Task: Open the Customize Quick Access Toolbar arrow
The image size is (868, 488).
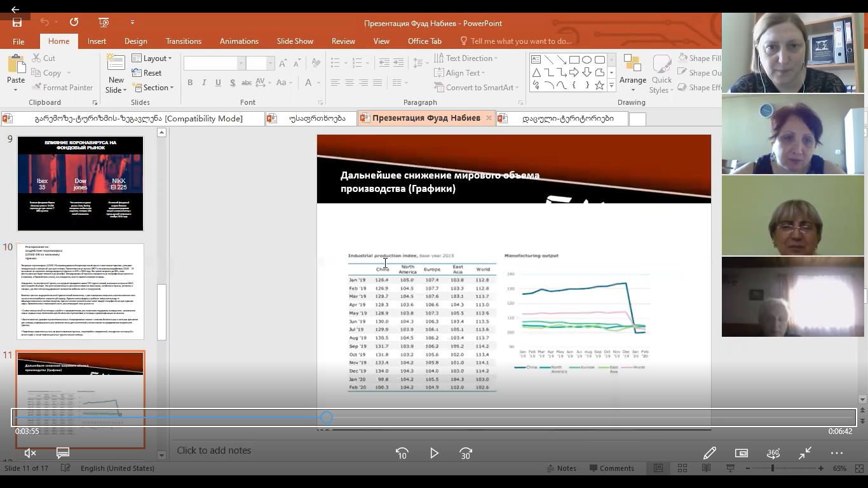Action: [x=132, y=22]
